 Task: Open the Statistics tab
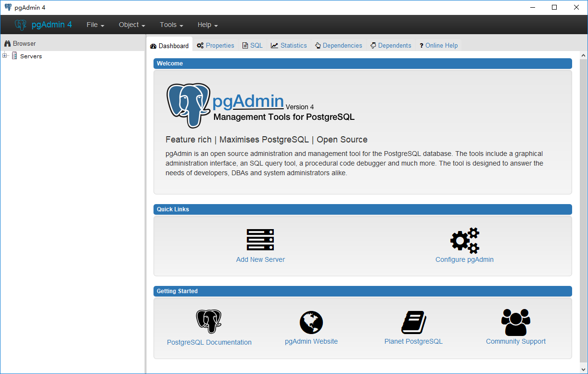point(289,45)
